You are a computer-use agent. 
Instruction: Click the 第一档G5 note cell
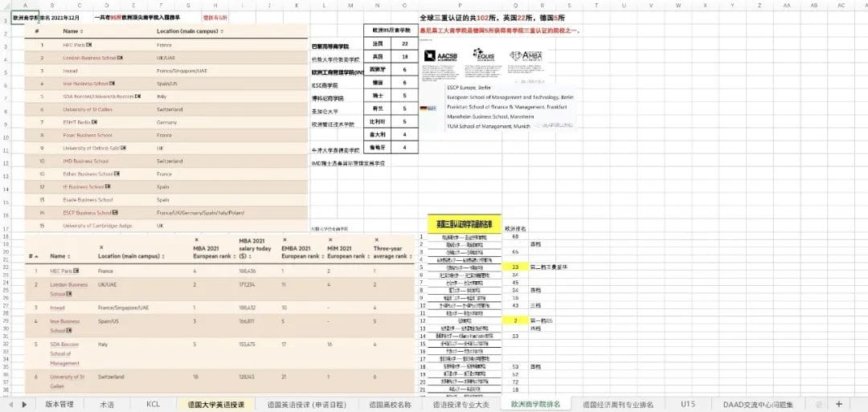542,320
